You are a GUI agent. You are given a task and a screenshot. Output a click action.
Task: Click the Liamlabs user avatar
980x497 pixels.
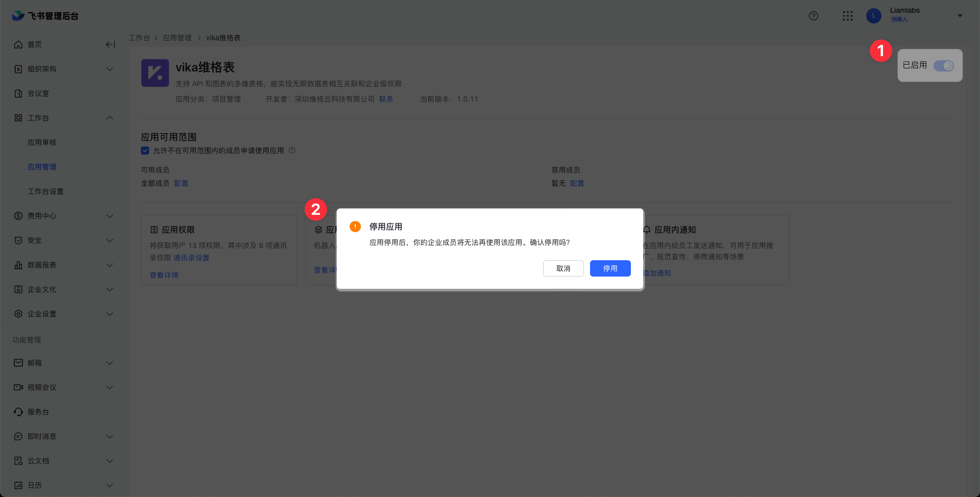pyautogui.click(x=873, y=16)
